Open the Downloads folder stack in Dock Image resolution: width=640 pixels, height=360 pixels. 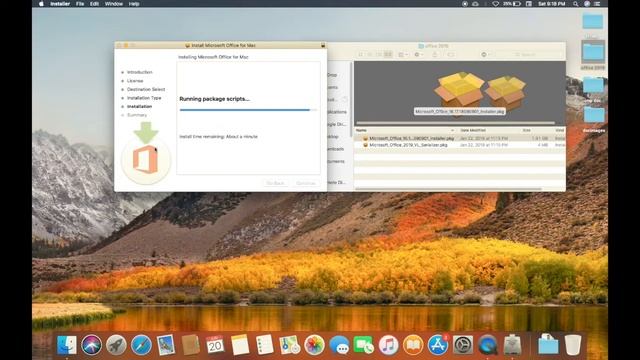pyautogui.click(x=548, y=345)
